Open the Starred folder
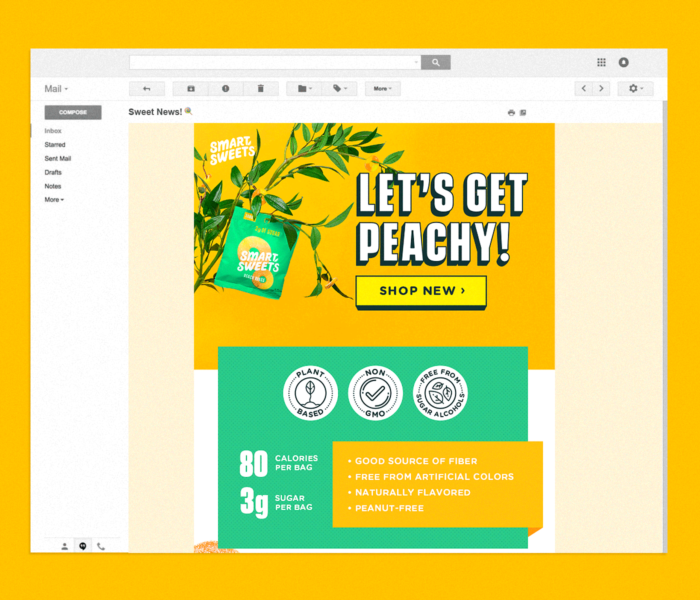700x600 pixels. click(55, 145)
